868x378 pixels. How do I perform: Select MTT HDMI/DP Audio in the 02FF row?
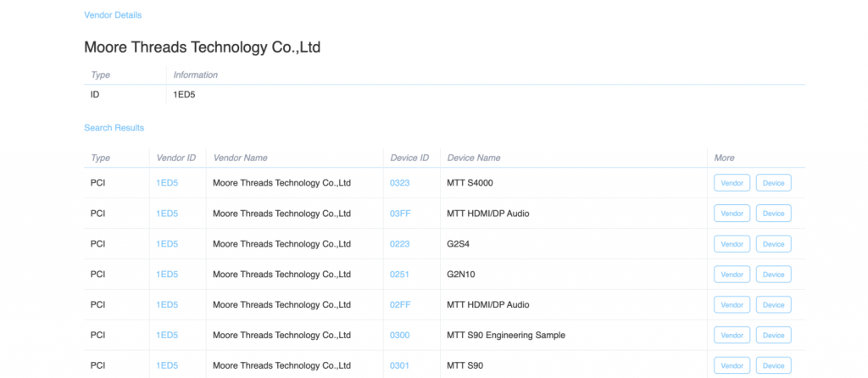click(487, 304)
